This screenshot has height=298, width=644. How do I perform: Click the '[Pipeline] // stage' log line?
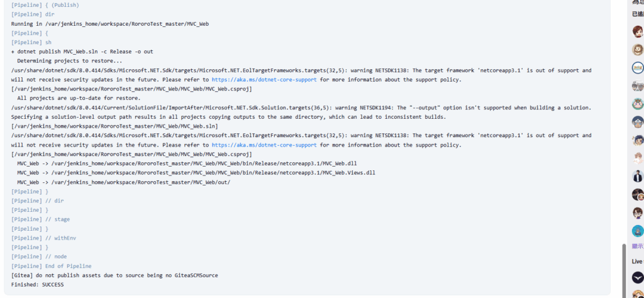pos(40,219)
